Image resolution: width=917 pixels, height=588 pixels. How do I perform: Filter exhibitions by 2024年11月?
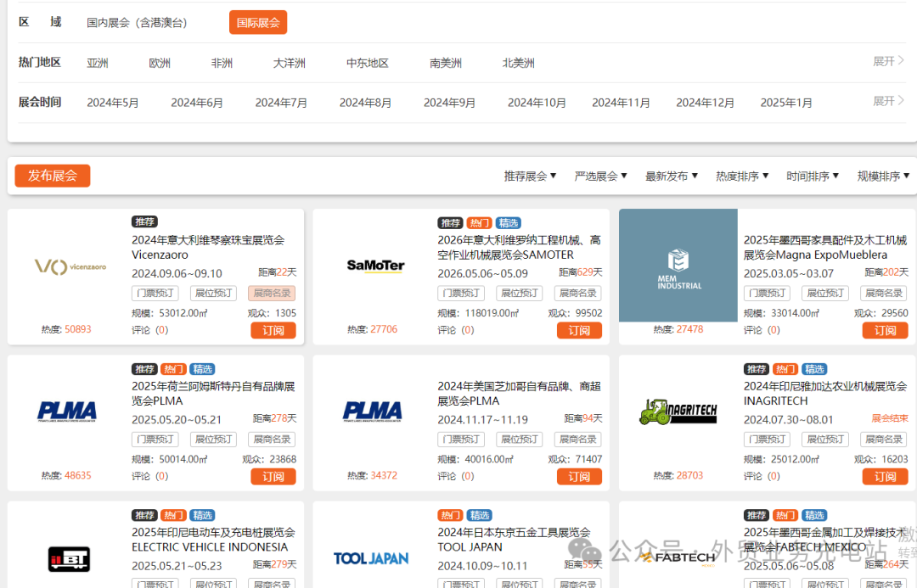[x=621, y=103]
